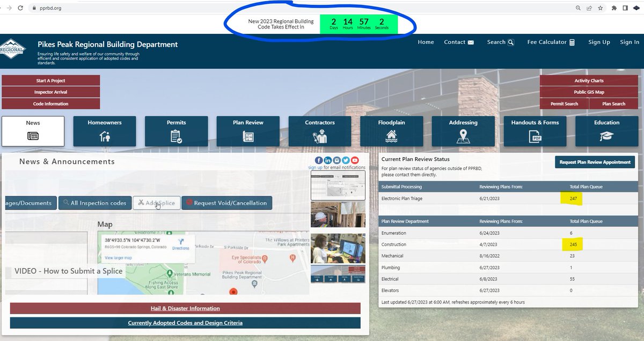This screenshot has width=644, height=341.
Task: Open the PPRBD Instagram icon
Action: click(336, 160)
